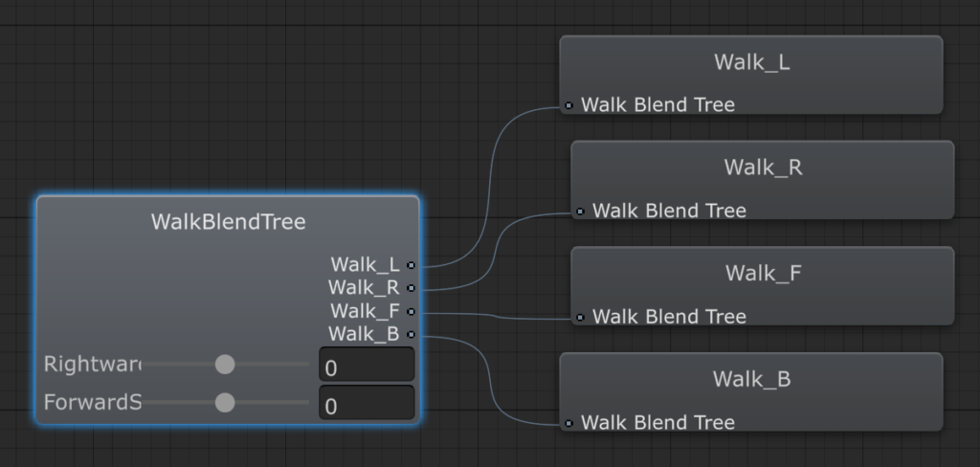Click the Walk_L output port on WalkBlendTree
Screen dimensions: 980x467
pos(411,264)
